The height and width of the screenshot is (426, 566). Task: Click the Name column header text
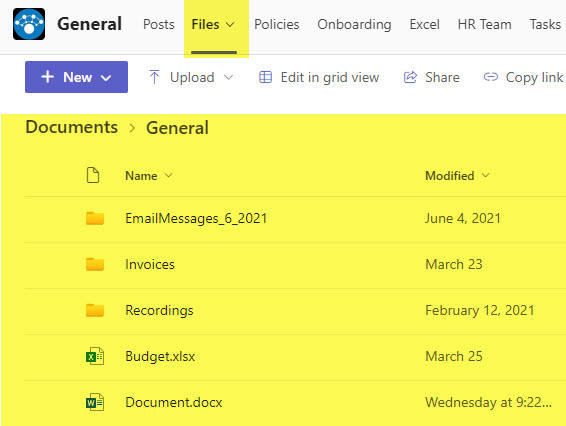(x=141, y=176)
